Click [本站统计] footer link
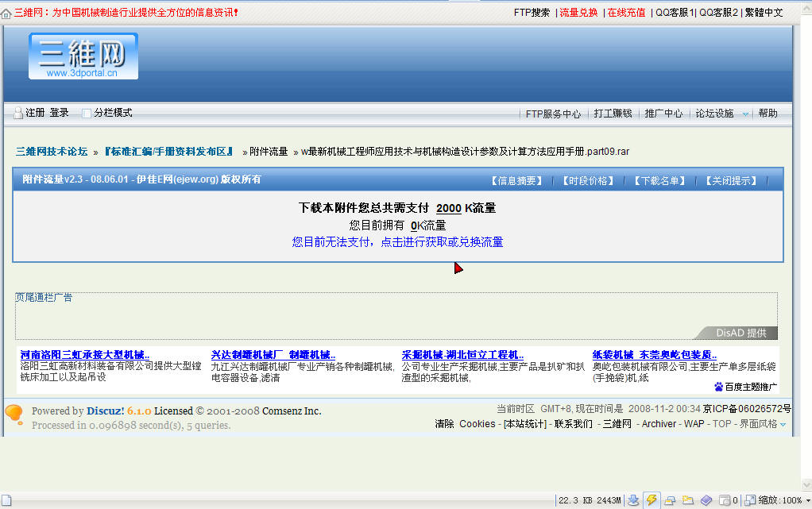 (525, 424)
